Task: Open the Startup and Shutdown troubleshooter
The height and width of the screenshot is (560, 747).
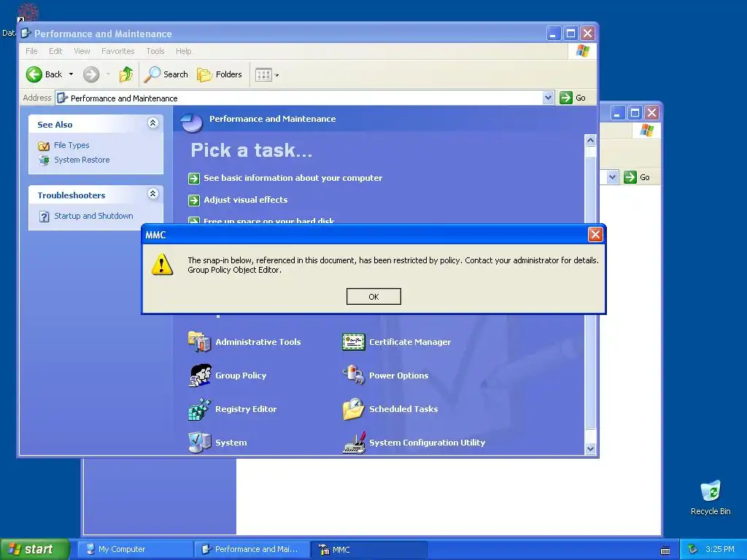Action: pyautogui.click(x=93, y=216)
